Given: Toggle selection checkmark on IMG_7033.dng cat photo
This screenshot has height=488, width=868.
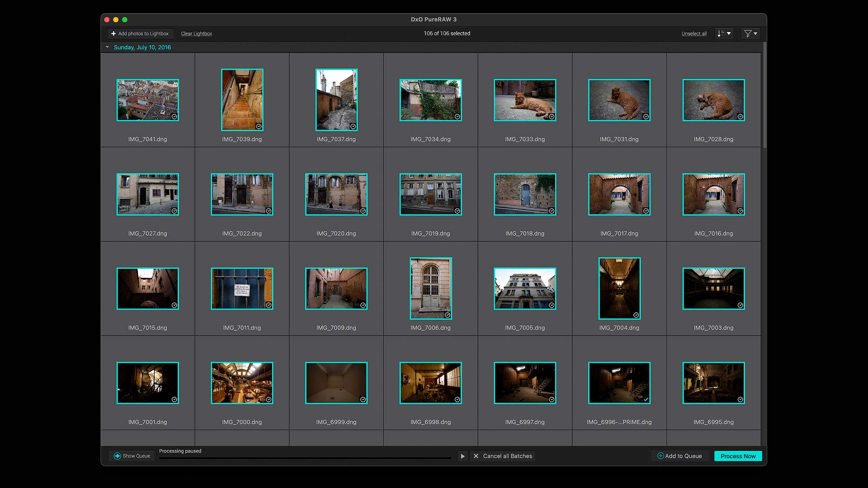Looking at the screenshot, I should click(x=552, y=117).
